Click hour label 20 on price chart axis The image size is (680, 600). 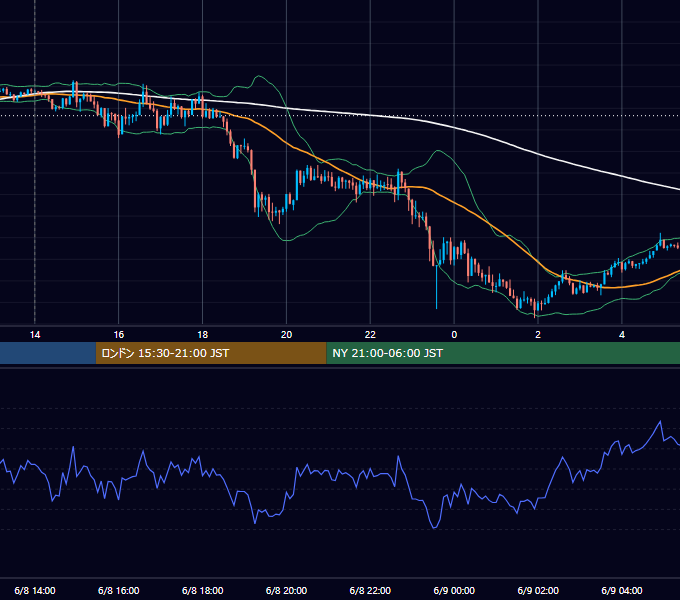(286, 335)
